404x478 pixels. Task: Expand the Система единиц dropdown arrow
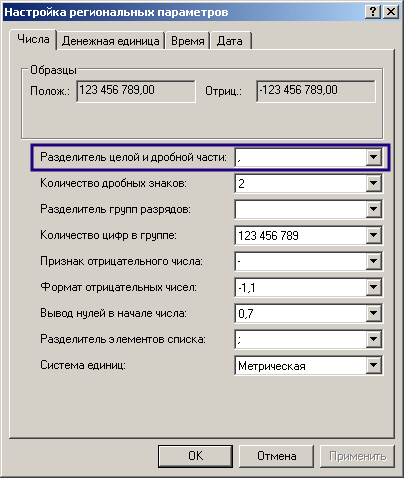[x=373, y=365]
